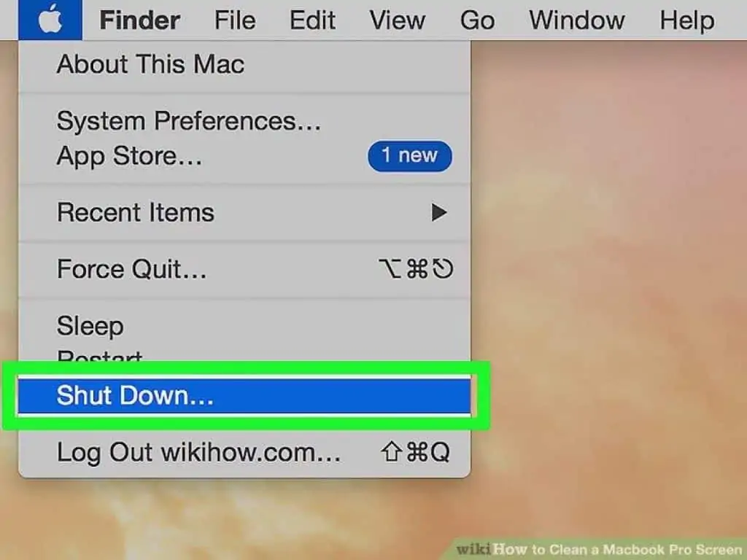Image resolution: width=747 pixels, height=560 pixels.
Task: Open App Store… menu entry
Action: [x=244, y=156]
